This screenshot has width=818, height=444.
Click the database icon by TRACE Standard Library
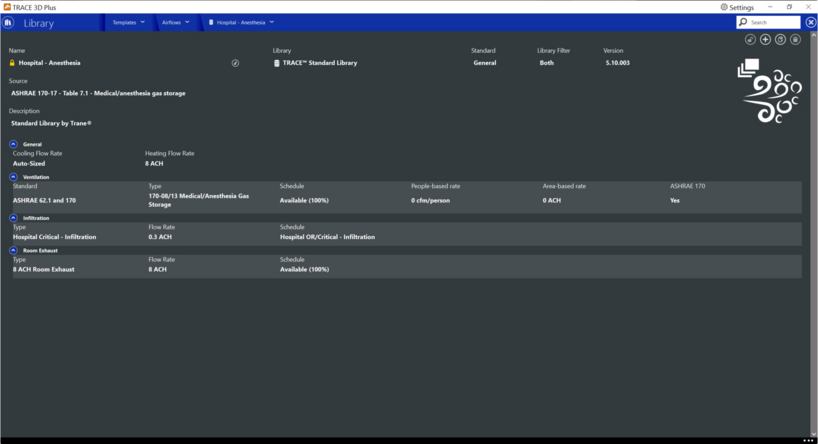[x=276, y=63]
